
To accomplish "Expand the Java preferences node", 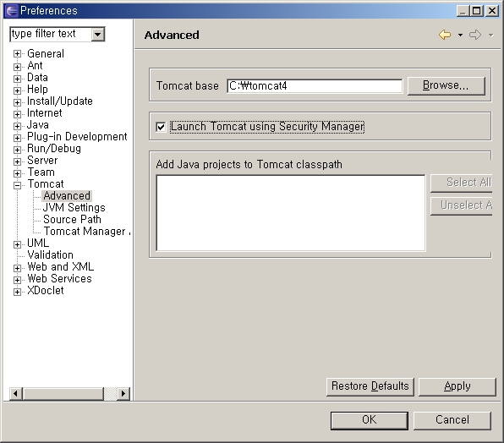I will (18, 126).
